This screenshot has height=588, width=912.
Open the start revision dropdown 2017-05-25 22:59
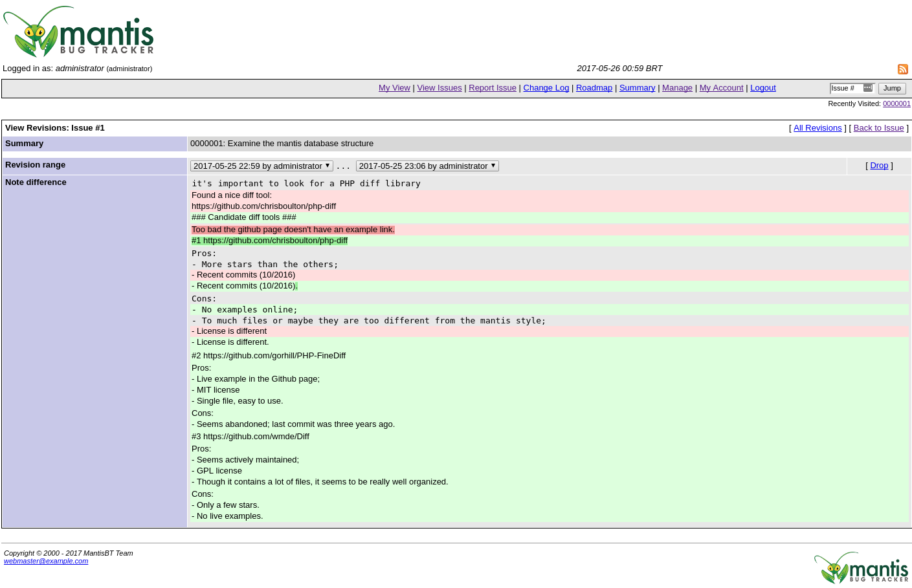tap(261, 166)
